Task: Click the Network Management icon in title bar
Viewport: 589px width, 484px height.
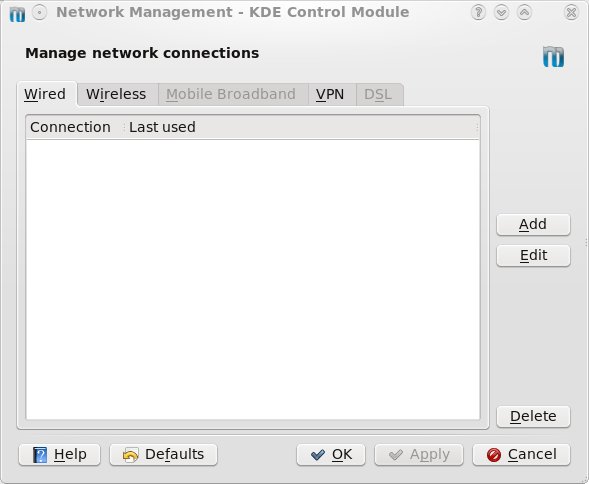Action: [x=17, y=14]
